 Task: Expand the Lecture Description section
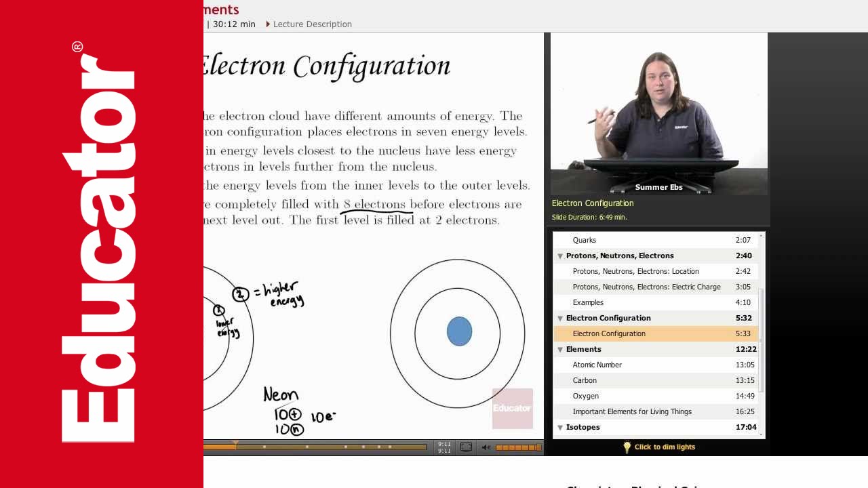(309, 24)
